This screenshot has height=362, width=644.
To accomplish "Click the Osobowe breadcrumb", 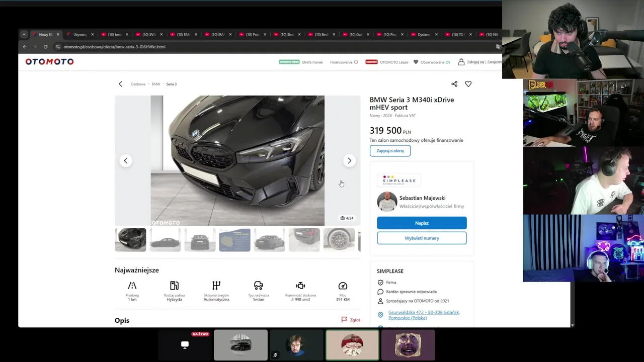I will [138, 84].
